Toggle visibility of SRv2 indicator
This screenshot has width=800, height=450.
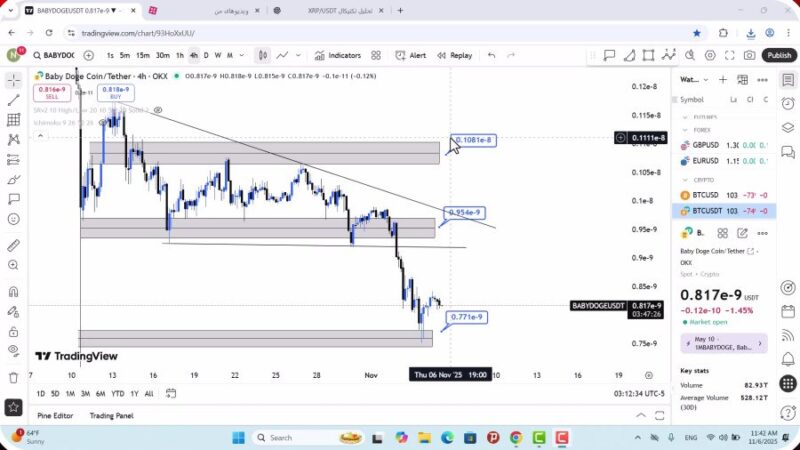158,110
